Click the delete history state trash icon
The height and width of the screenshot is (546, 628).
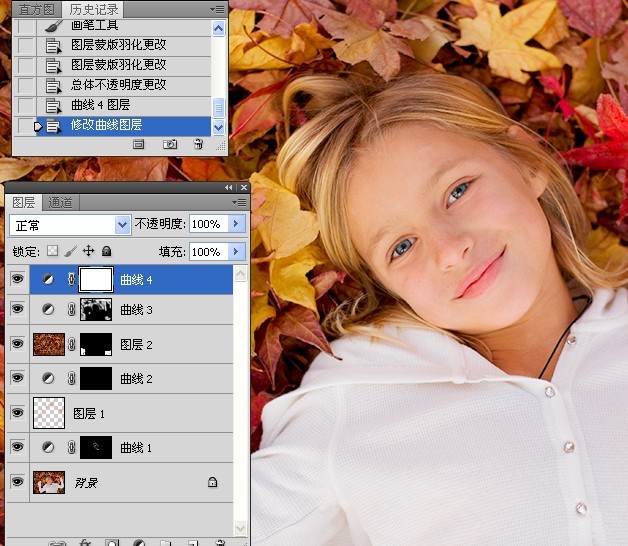198,144
